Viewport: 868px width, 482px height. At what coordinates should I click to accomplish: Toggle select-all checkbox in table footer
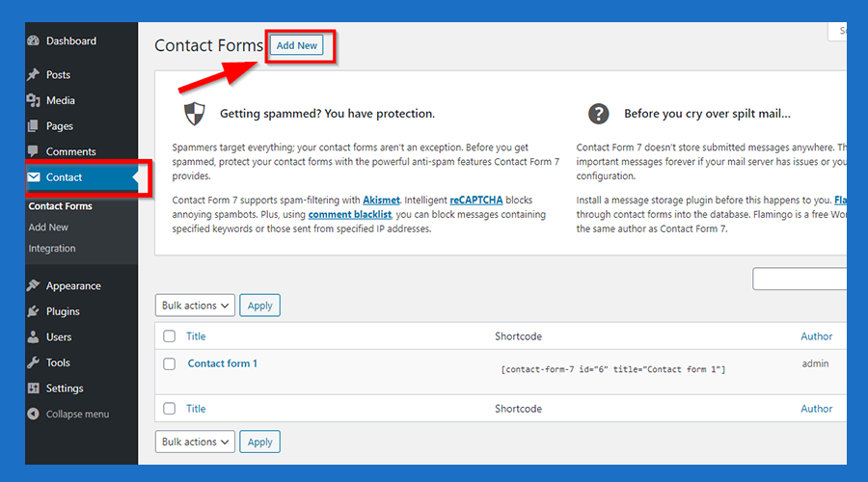click(170, 409)
